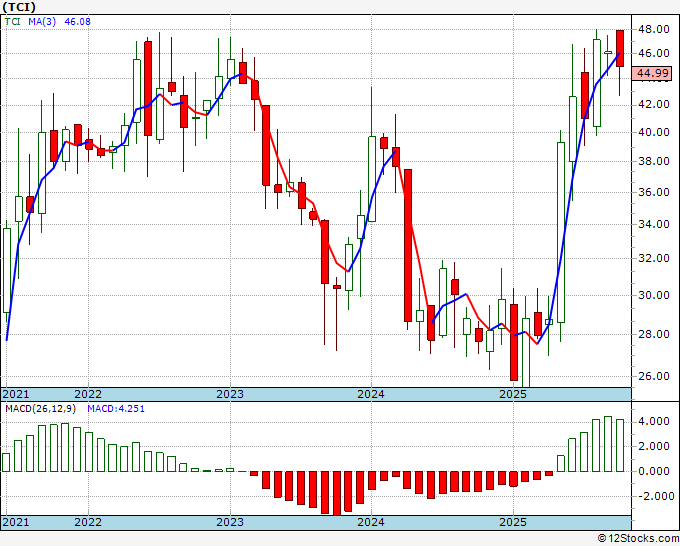Click the rightmost green MACD histogram bar
This screenshot has width=680, height=546.
[x=620, y=445]
